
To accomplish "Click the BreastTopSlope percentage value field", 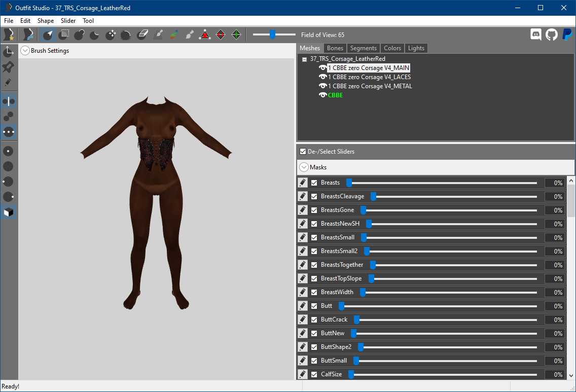I will coord(554,278).
